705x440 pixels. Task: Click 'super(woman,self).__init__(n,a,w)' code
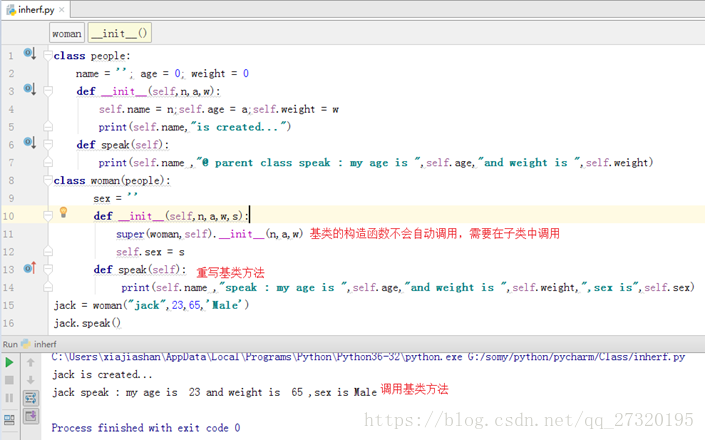[210, 234]
